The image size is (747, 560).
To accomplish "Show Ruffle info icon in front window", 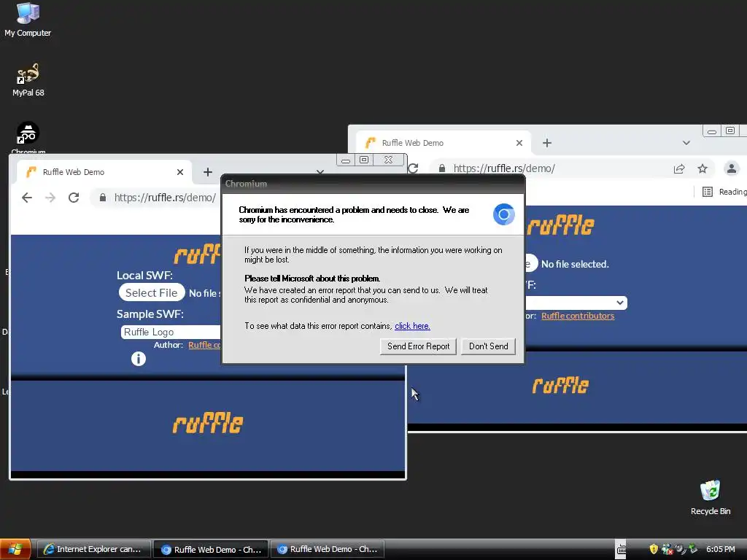I will pos(138,359).
